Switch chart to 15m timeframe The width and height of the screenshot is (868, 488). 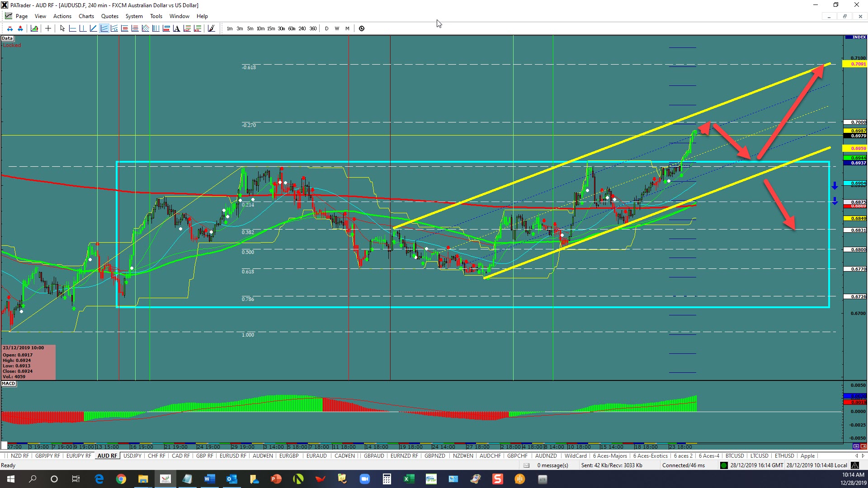point(271,28)
